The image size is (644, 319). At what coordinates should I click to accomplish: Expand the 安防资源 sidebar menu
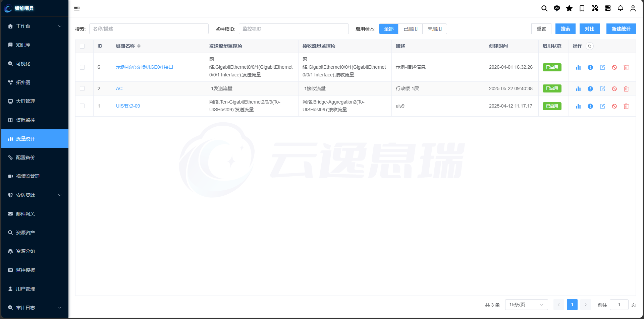35,195
